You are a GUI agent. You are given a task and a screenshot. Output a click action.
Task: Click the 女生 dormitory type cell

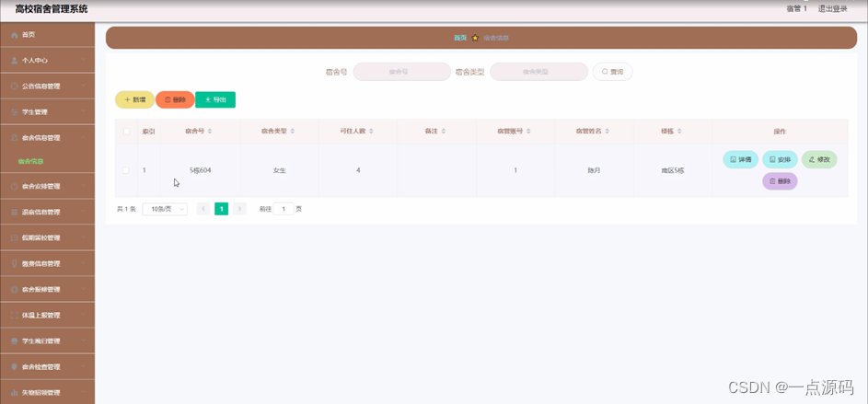(280, 170)
